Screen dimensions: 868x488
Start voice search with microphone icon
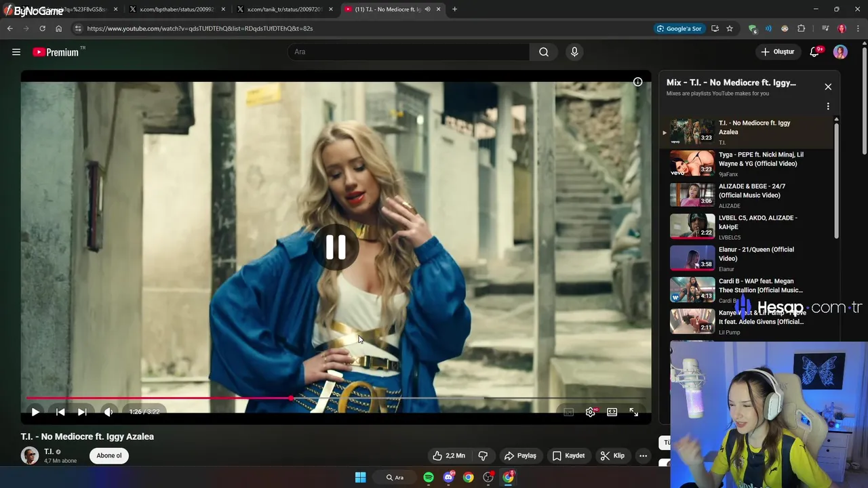[574, 52]
